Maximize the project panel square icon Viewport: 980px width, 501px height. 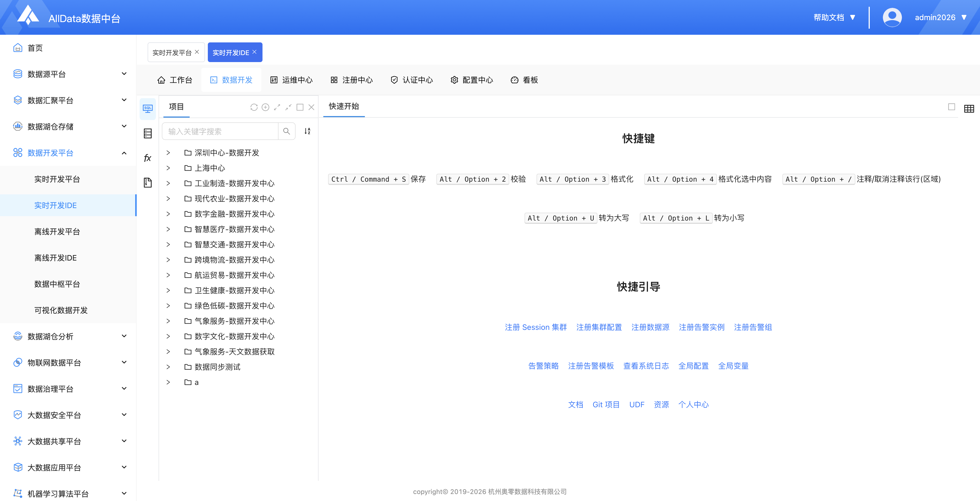(x=300, y=107)
